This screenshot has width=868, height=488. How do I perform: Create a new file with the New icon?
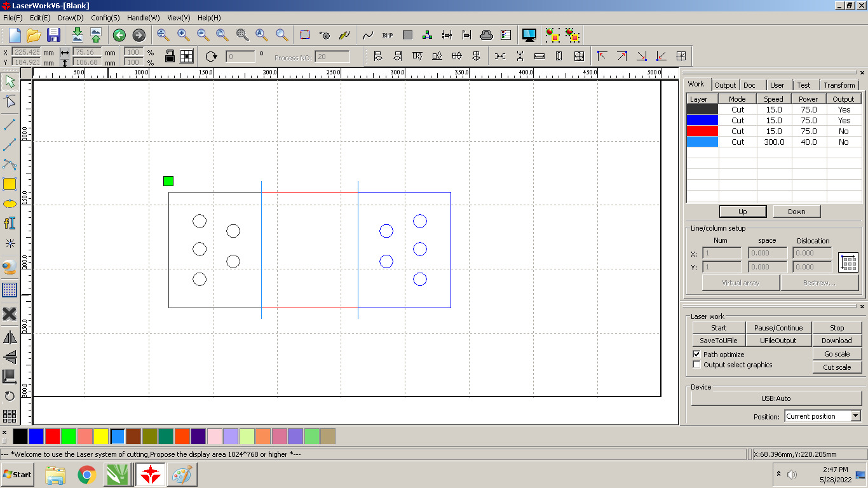point(14,35)
